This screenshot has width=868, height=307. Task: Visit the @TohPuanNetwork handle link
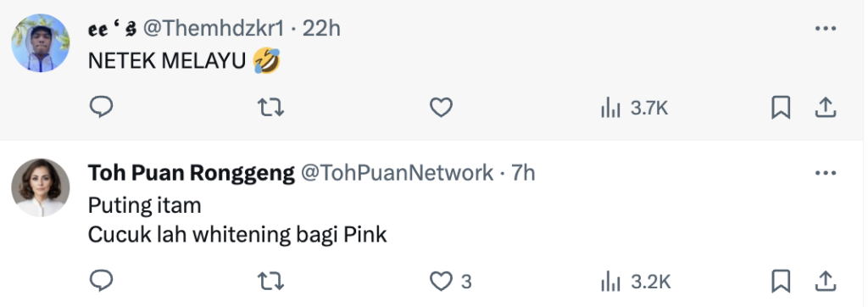coord(397,173)
